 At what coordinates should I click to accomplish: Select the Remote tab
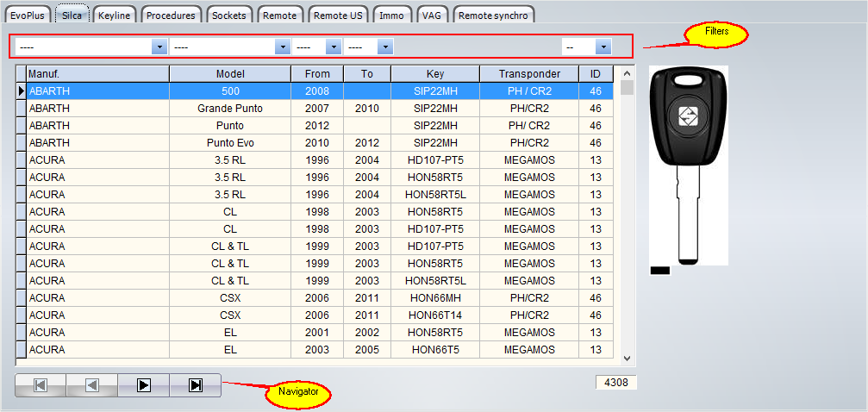click(279, 16)
